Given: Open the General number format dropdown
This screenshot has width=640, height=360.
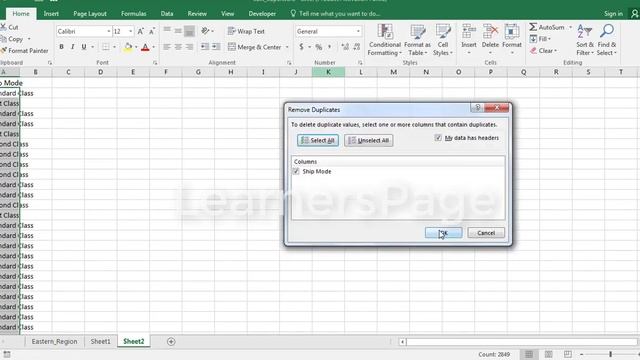Looking at the screenshot, I should point(358,31).
